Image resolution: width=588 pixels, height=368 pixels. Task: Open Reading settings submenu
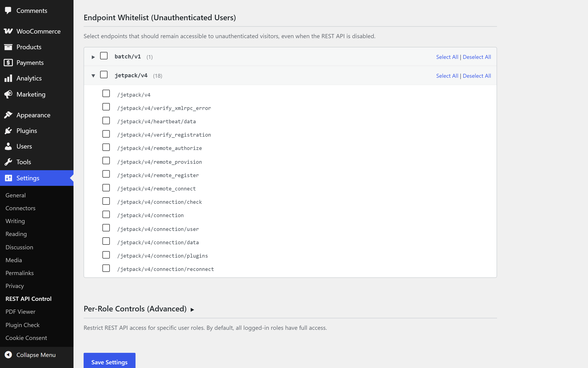[16, 234]
